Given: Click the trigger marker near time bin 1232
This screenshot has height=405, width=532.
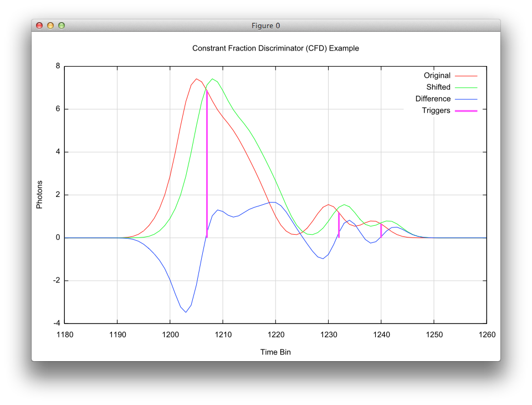Looking at the screenshot, I should click(x=339, y=225).
